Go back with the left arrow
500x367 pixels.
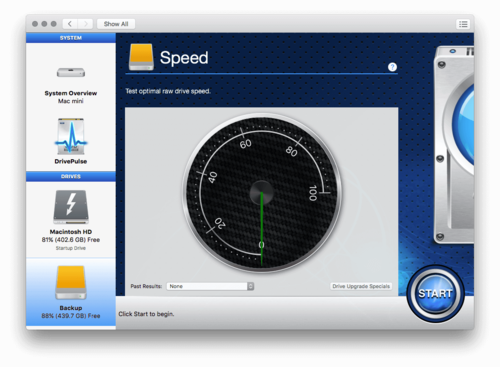tap(70, 24)
